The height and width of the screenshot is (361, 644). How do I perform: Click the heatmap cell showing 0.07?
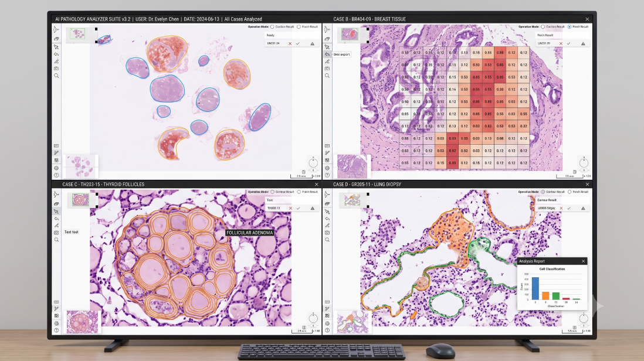pyautogui.click(x=405, y=65)
